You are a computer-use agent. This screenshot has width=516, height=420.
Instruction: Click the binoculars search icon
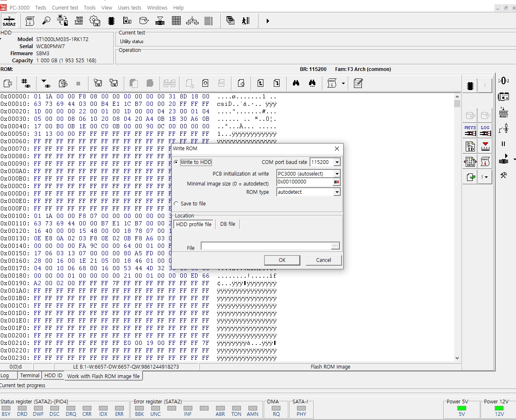[296, 83]
